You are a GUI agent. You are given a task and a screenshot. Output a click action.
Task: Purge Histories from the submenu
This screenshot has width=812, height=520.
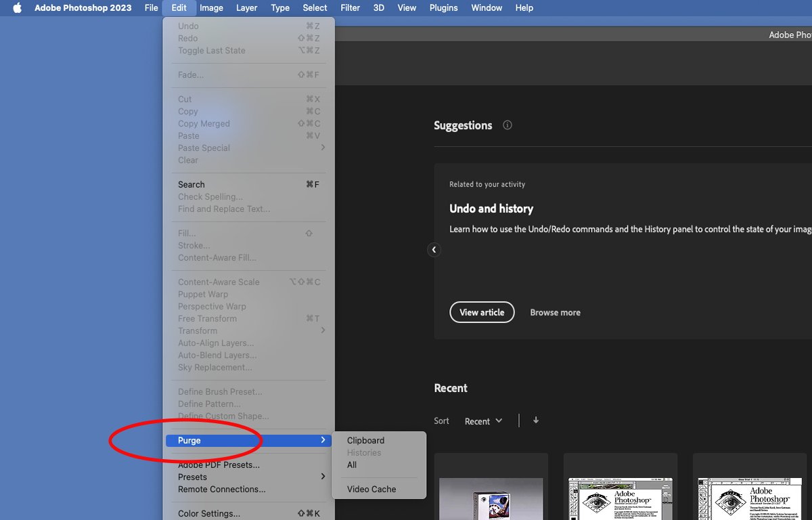[x=365, y=452]
